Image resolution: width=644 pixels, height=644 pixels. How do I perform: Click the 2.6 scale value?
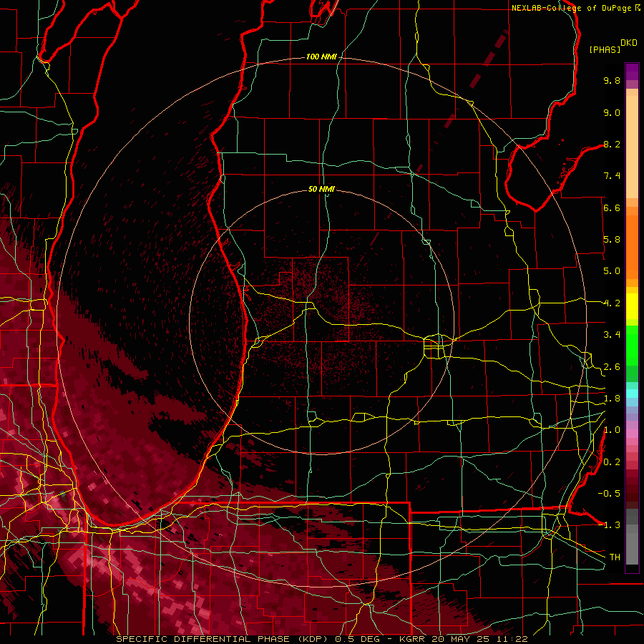coord(612,367)
